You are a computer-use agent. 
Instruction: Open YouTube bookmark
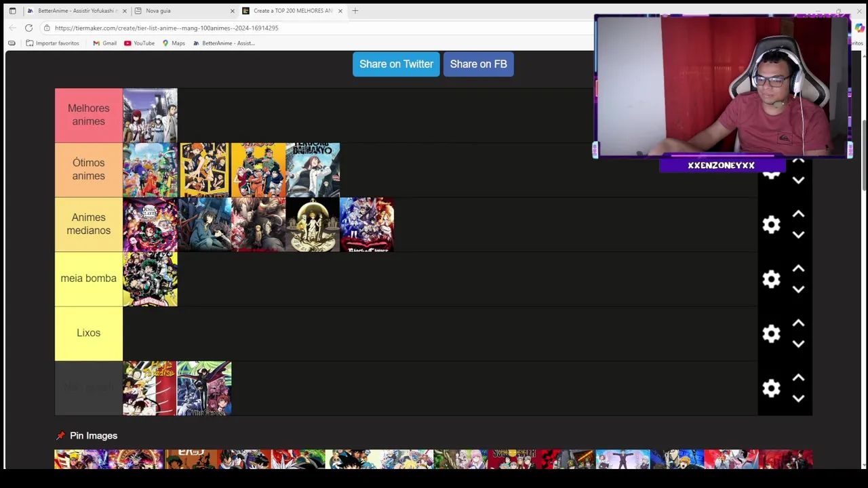coord(139,43)
